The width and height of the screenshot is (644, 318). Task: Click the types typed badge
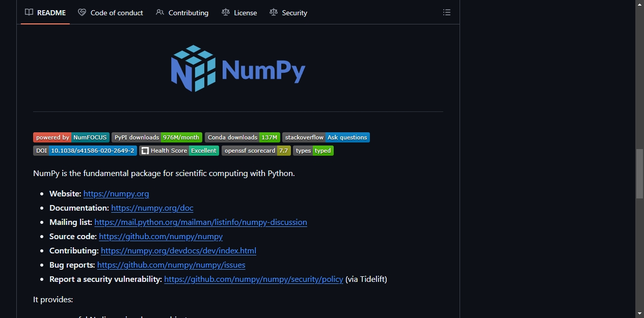coord(313,151)
